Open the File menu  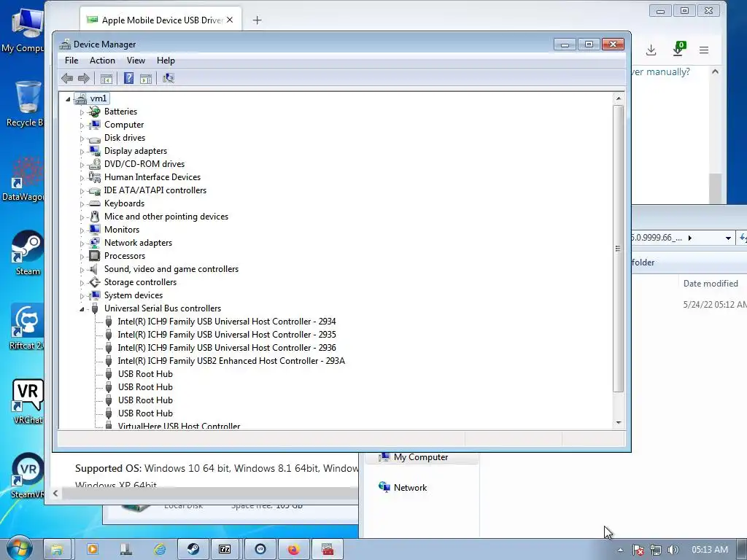pos(71,61)
